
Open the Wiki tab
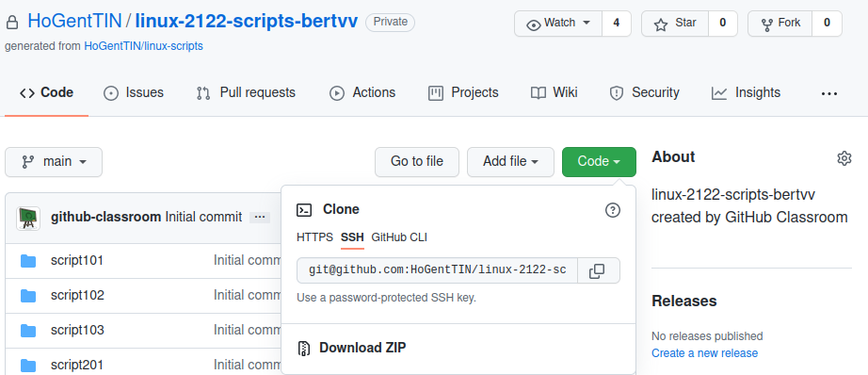555,92
